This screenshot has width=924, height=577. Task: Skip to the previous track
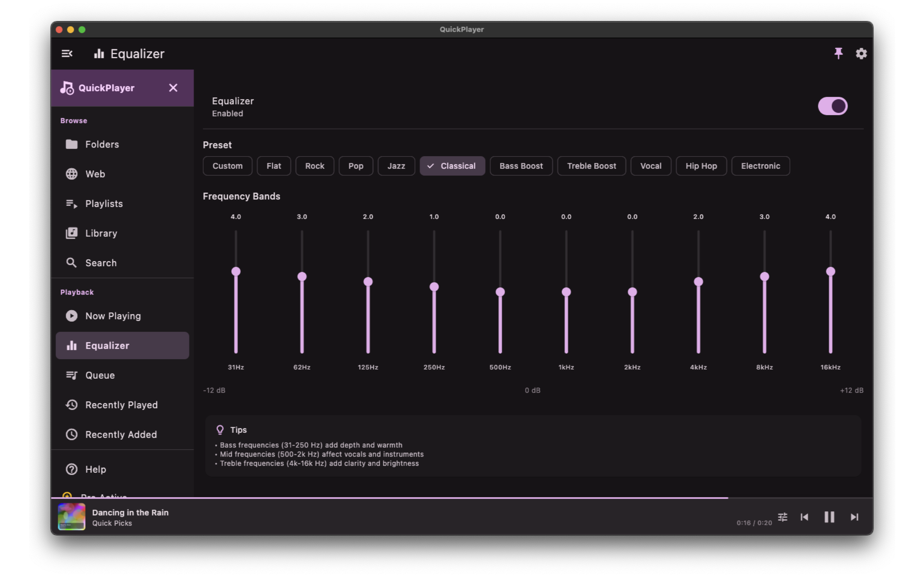point(804,517)
